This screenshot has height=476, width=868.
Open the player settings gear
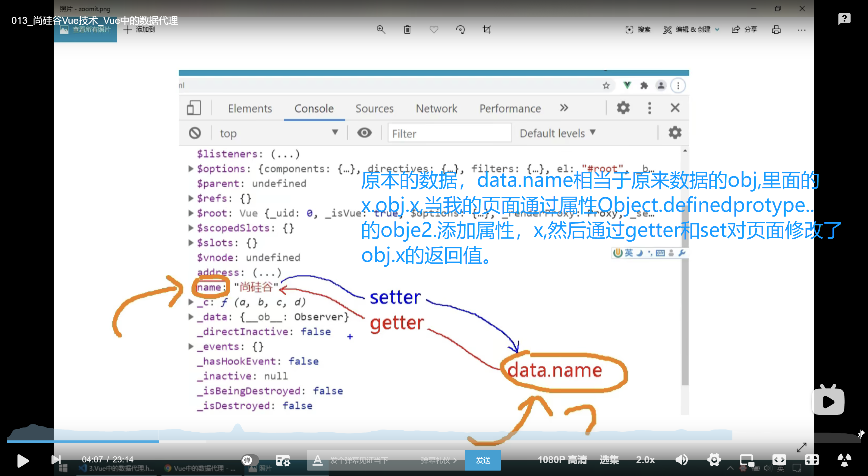(x=714, y=460)
